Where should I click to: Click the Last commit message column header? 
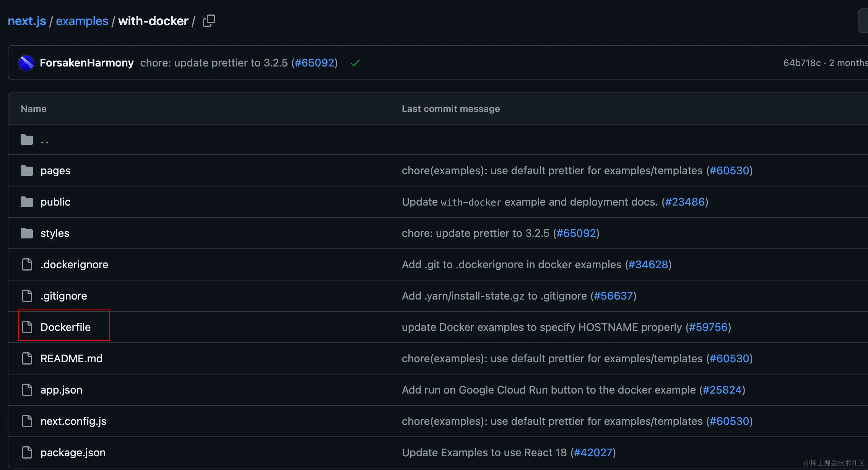[451, 109]
